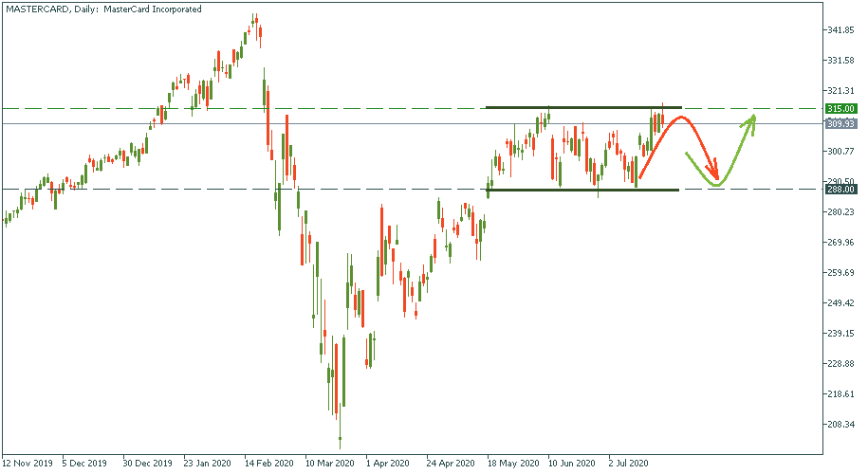Click the 24 Apr 2020 date label
Screen dimensions: 868x474
tap(449, 465)
